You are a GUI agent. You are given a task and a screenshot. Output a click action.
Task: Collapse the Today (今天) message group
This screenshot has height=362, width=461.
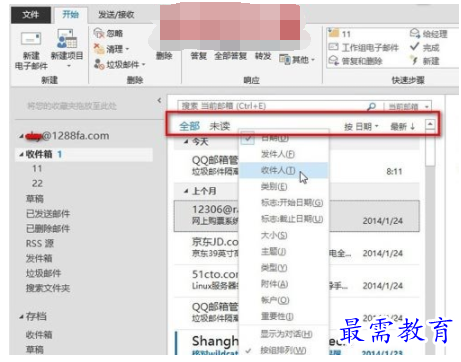click(x=186, y=142)
